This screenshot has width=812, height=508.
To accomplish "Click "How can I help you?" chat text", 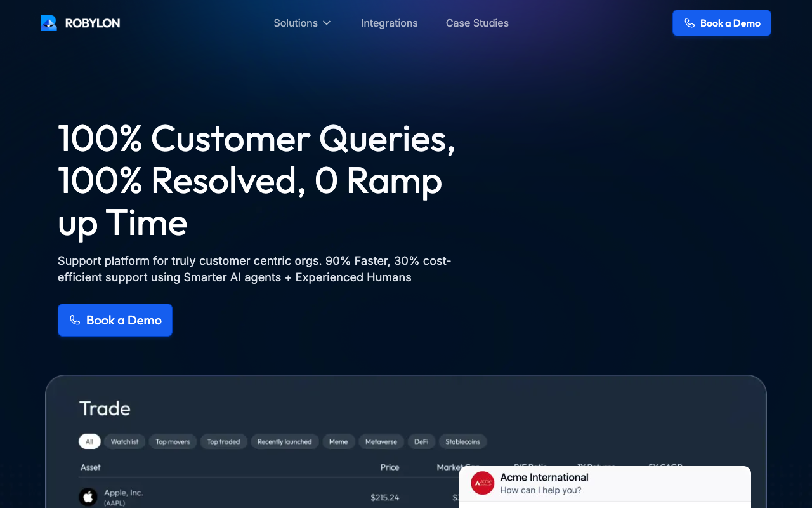I will [x=540, y=490].
